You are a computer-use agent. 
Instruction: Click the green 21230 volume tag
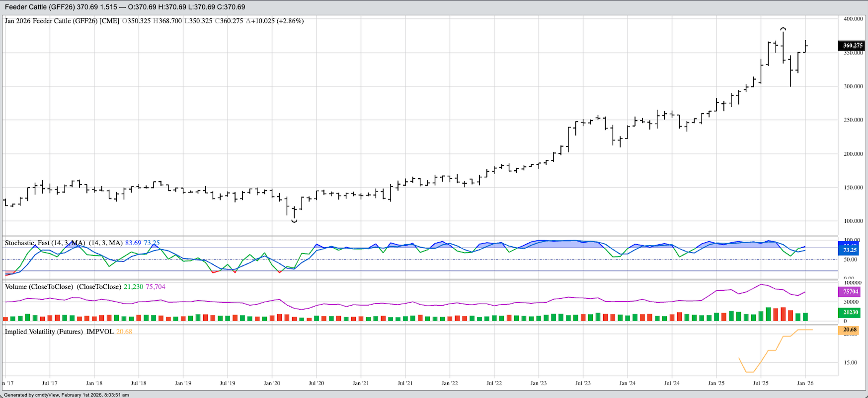coord(851,312)
